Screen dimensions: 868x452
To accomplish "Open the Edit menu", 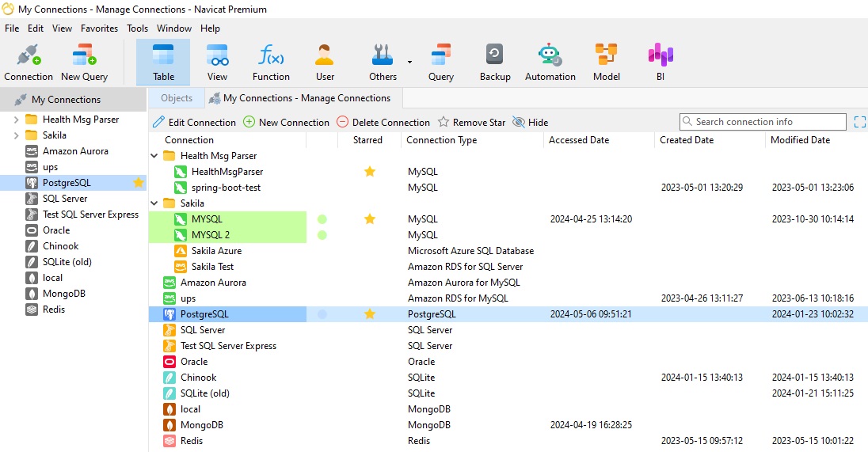I will (36, 28).
